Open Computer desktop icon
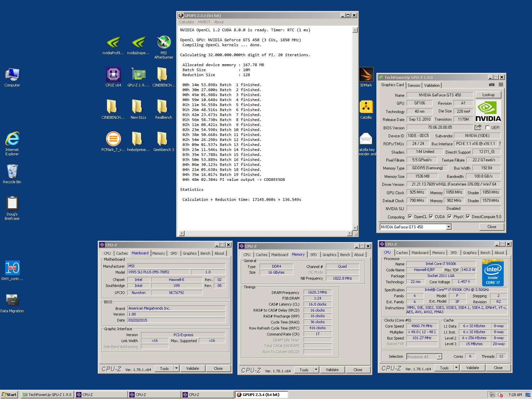532x399 pixels. (12, 77)
